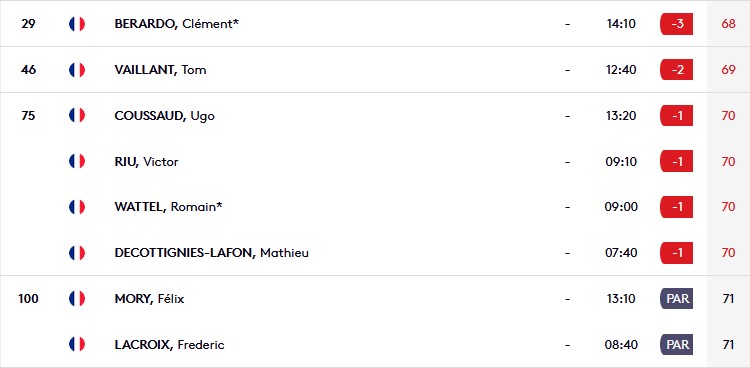Click the French flag next to BERARDO
Screen dimensions: 750x368
coord(77,24)
